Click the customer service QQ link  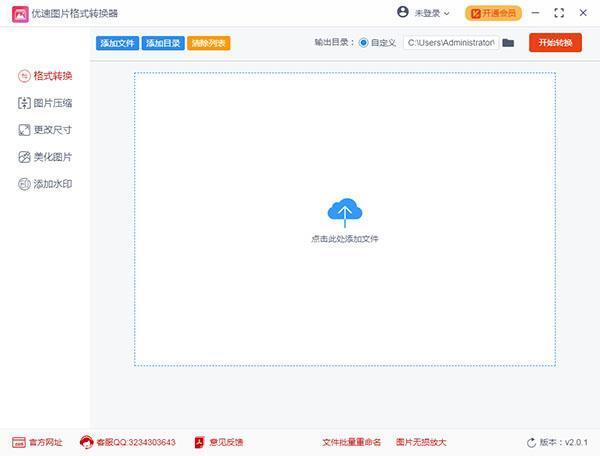pyautogui.click(x=128, y=443)
